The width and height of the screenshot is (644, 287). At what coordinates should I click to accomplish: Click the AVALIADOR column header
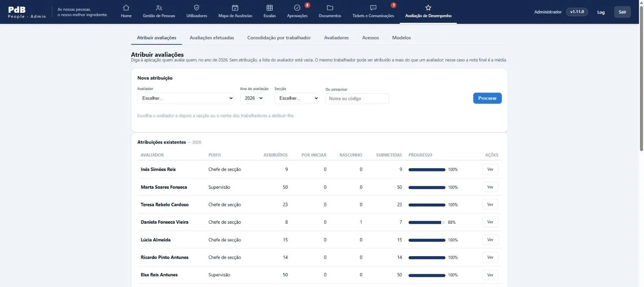click(x=152, y=155)
